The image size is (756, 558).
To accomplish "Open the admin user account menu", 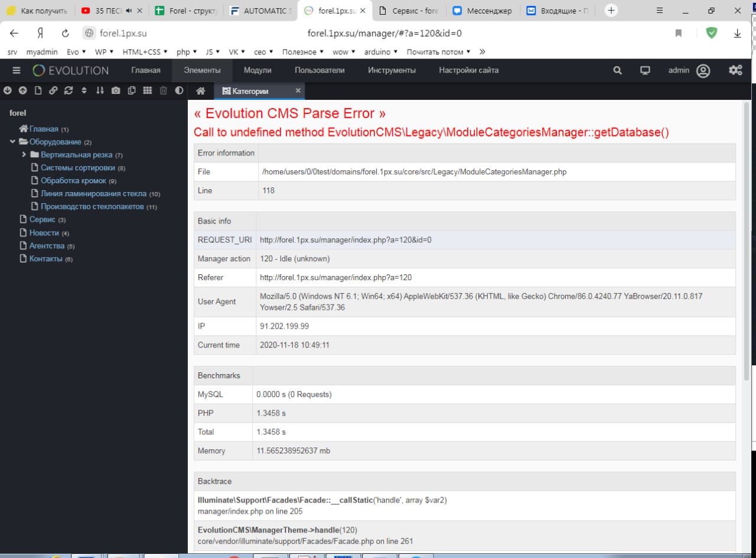I will [x=689, y=70].
